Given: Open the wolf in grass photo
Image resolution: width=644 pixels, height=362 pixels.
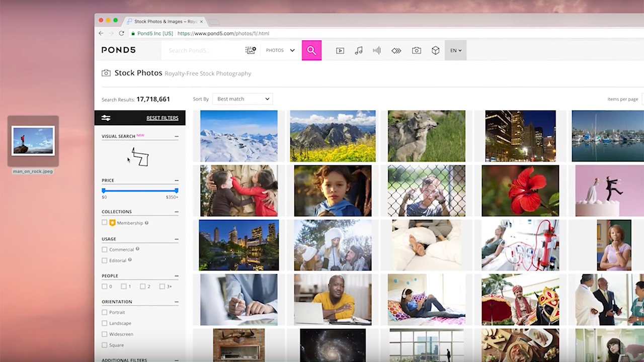Looking at the screenshot, I should [x=427, y=136].
